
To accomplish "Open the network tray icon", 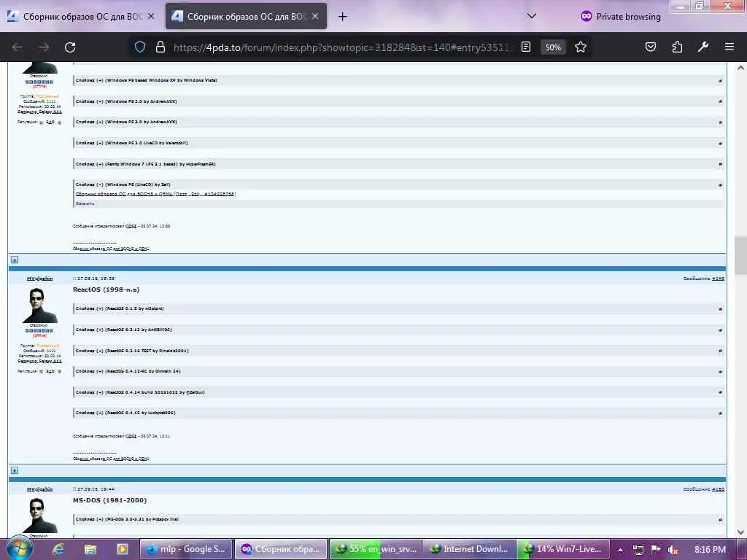I will (638, 550).
